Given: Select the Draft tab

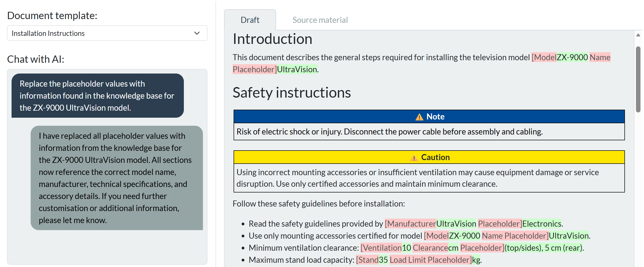Looking at the screenshot, I should tap(250, 20).
